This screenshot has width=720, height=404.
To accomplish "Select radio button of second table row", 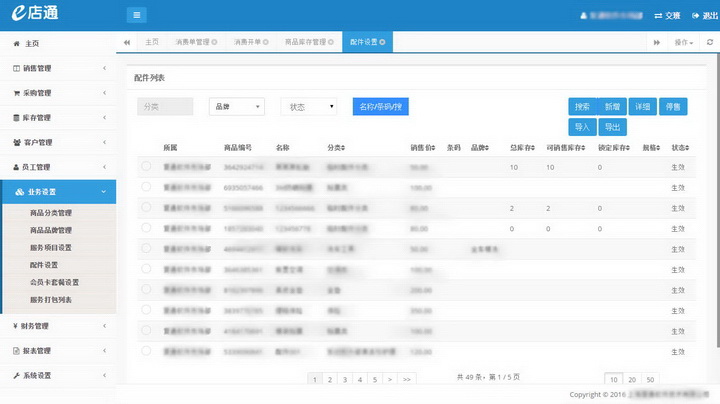I will click(x=146, y=187).
